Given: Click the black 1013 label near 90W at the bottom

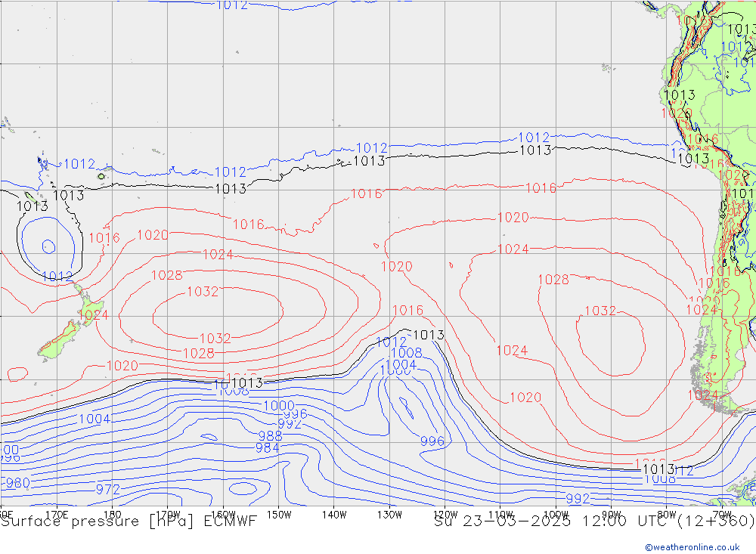Looking at the screenshot, I should tap(658, 469).
